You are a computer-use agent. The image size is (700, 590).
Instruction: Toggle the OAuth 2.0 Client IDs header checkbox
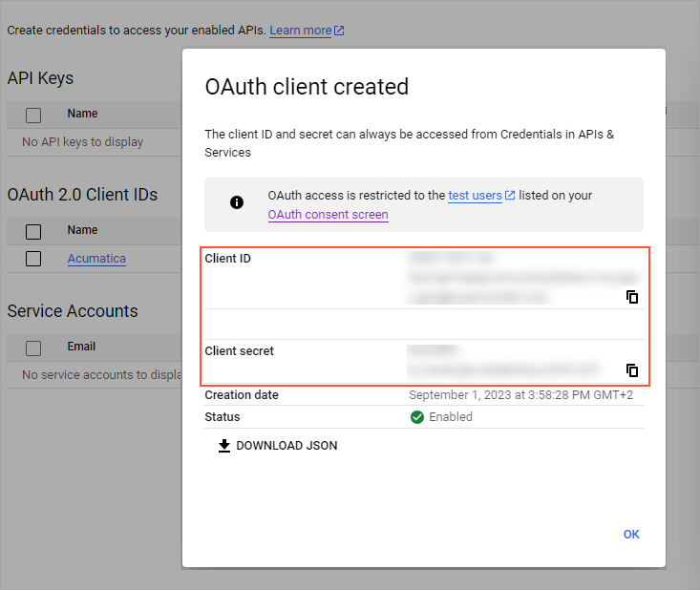pyautogui.click(x=33, y=231)
